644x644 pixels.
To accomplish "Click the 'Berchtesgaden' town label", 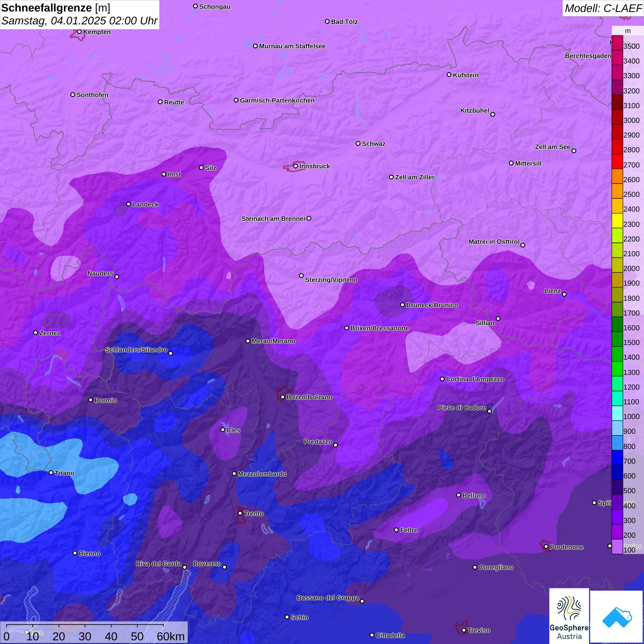I will click(588, 56).
